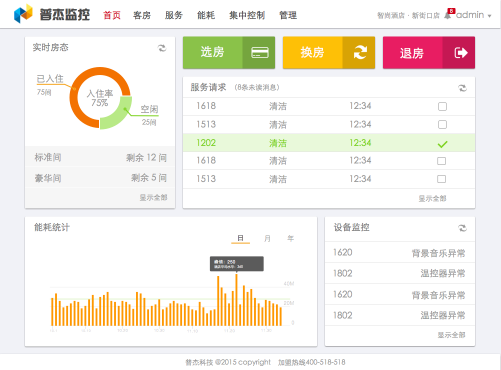Screen dimensions: 501x370
Task: Click the exit icon on 退房
Action: pyautogui.click(x=461, y=53)
